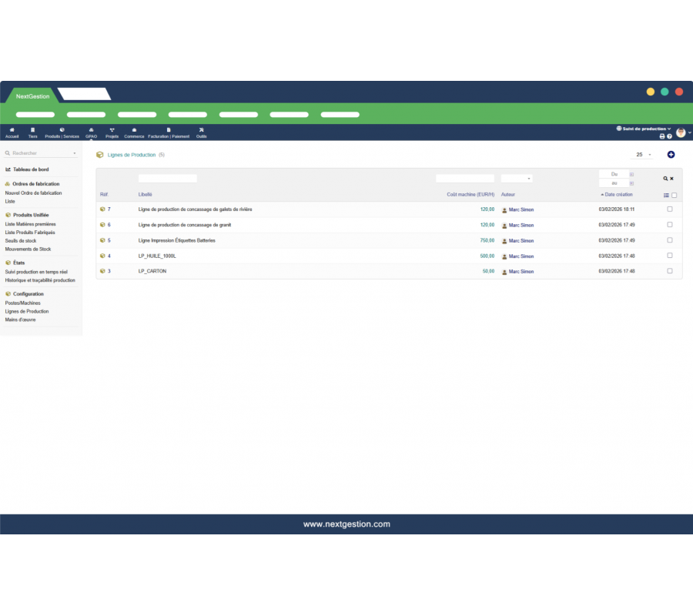Image resolution: width=693 pixels, height=616 pixels.
Task: Expand the Auteur filter dropdown
Action: pos(517,179)
